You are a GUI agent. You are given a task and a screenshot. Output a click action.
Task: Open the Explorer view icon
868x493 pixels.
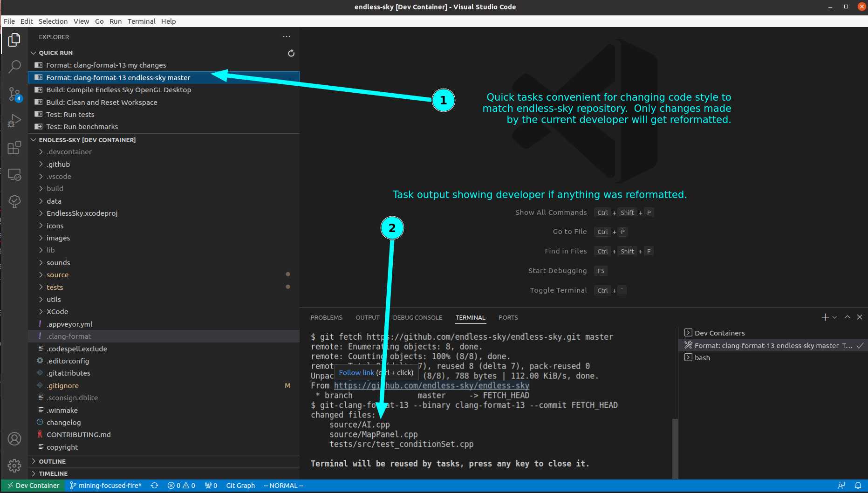[x=14, y=40]
